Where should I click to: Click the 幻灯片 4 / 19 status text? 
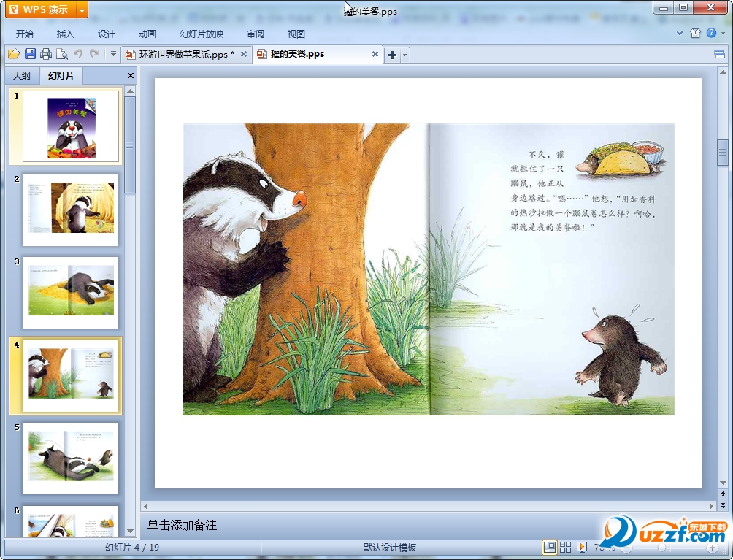(132, 548)
